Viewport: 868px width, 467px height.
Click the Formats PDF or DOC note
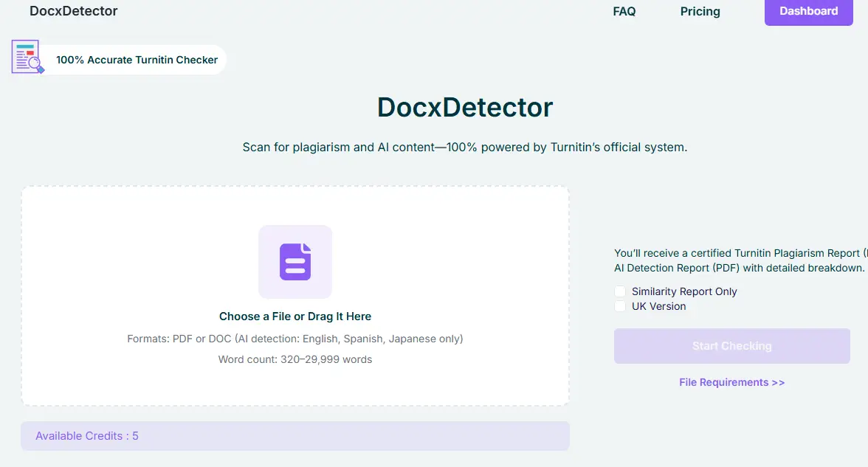[x=295, y=339]
